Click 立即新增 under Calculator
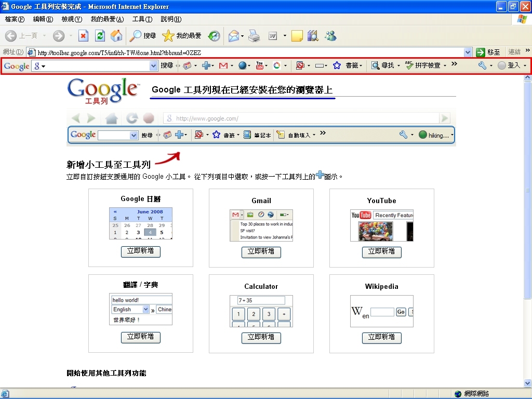The width and height of the screenshot is (532, 399). point(261,338)
